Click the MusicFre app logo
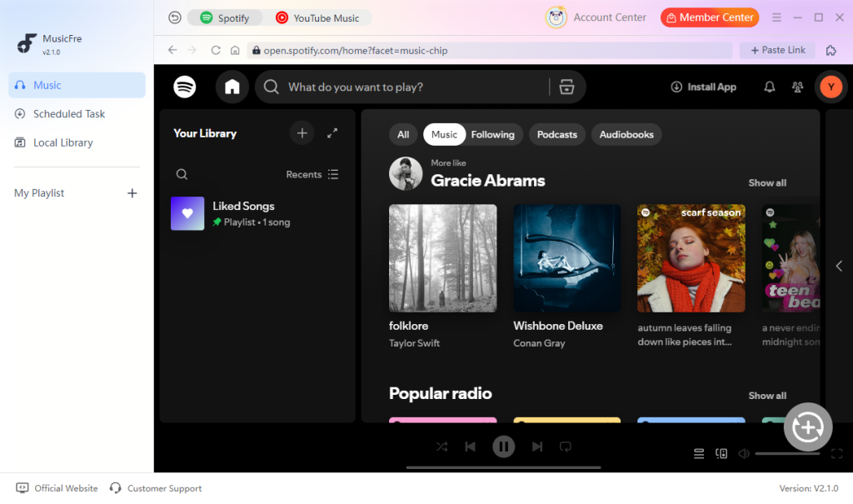The height and width of the screenshot is (504, 853). click(x=26, y=43)
